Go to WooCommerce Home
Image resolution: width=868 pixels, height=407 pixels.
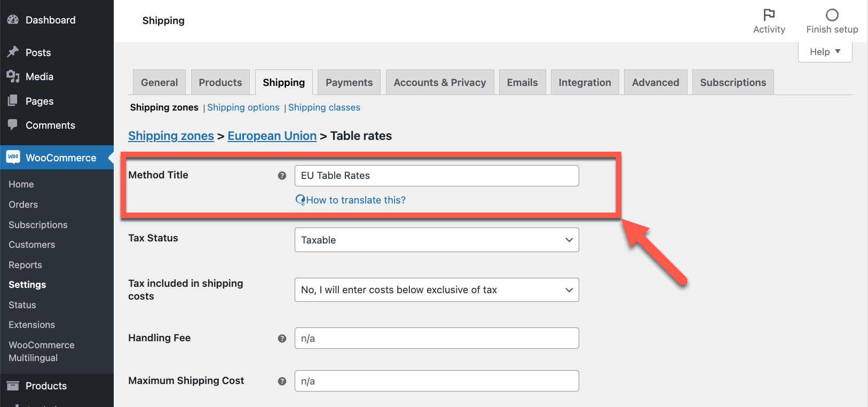(x=21, y=184)
